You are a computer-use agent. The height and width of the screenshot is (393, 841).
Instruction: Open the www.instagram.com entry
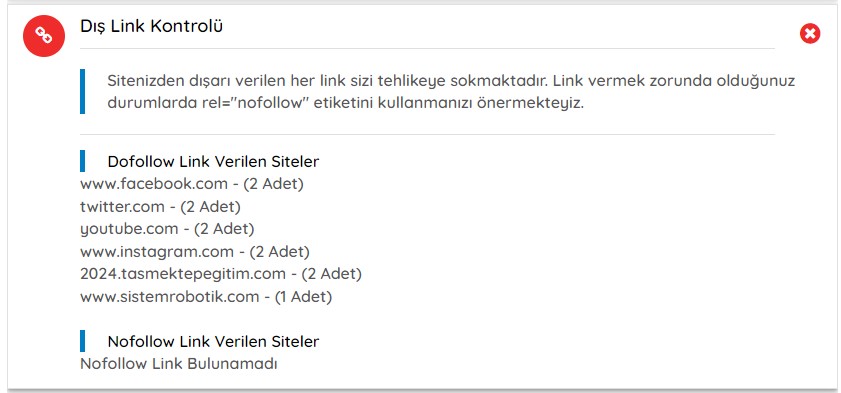tap(195, 251)
